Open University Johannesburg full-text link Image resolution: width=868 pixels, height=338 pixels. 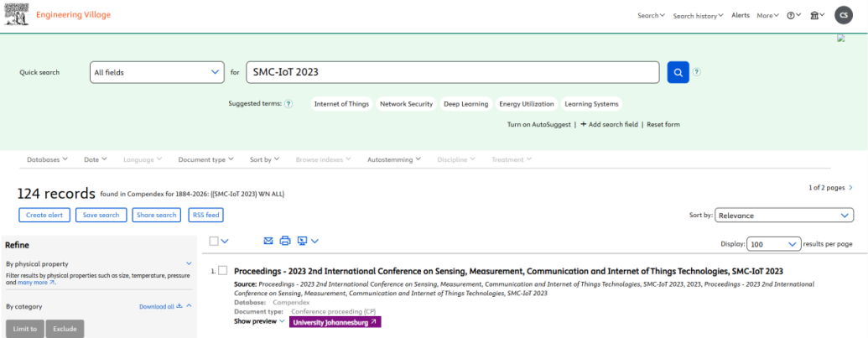click(335, 322)
